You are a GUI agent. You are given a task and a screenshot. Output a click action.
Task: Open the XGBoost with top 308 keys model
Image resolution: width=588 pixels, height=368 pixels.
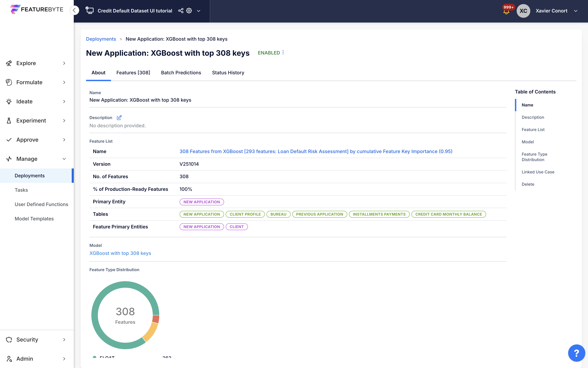click(120, 253)
